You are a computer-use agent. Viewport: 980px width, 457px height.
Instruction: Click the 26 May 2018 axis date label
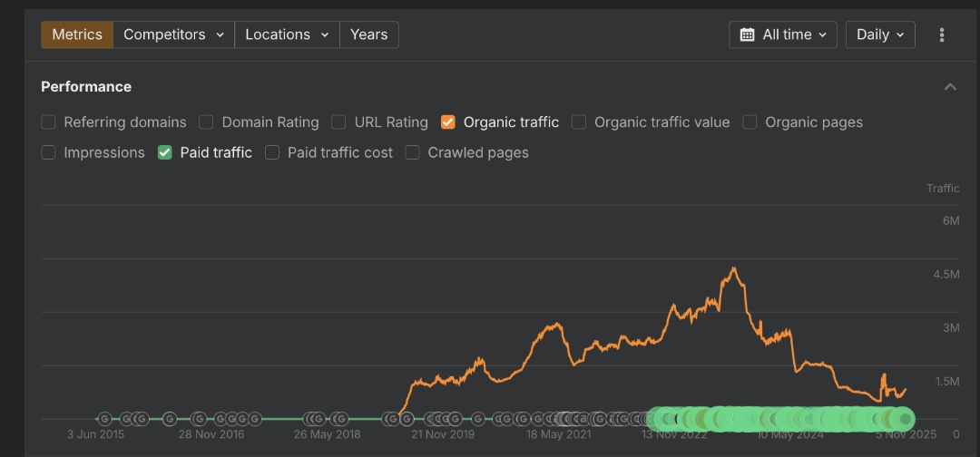[327, 434]
